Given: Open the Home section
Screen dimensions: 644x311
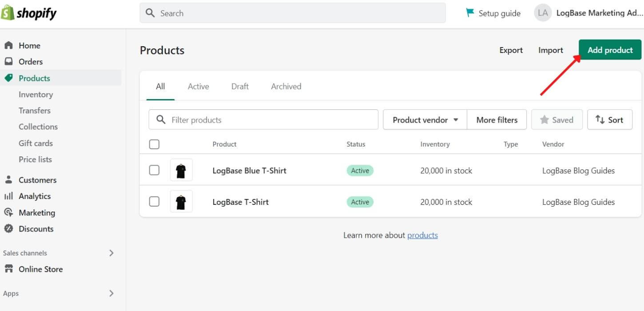Looking at the screenshot, I should tap(29, 45).
